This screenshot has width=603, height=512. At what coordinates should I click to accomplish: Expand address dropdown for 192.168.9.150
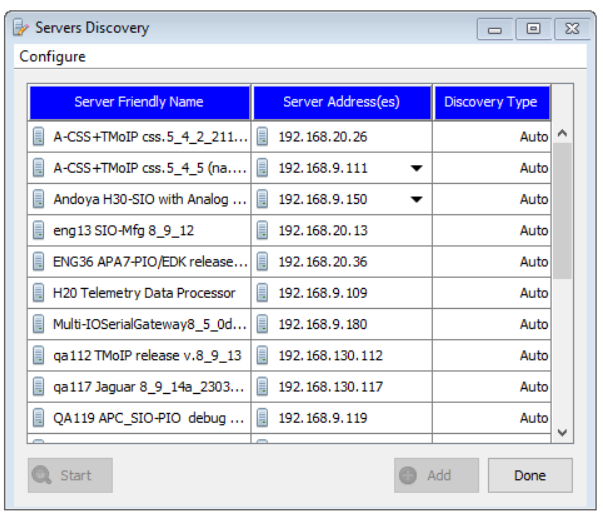tap(417, 199)
